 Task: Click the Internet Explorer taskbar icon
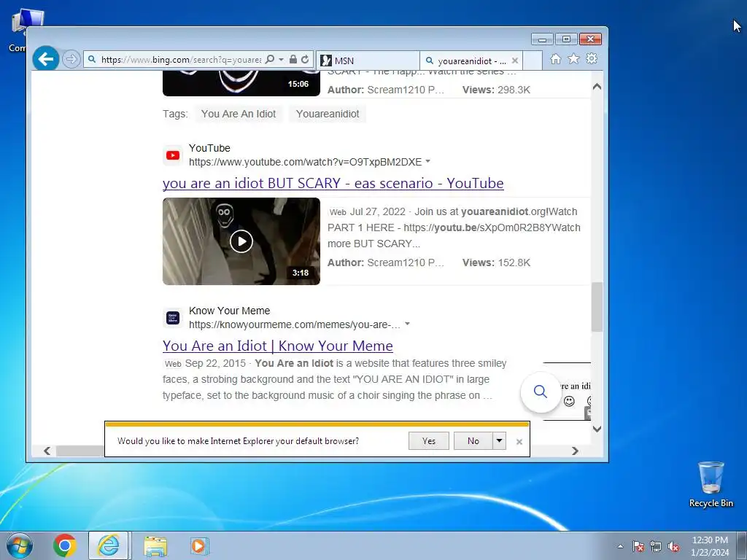pos(108,545)
